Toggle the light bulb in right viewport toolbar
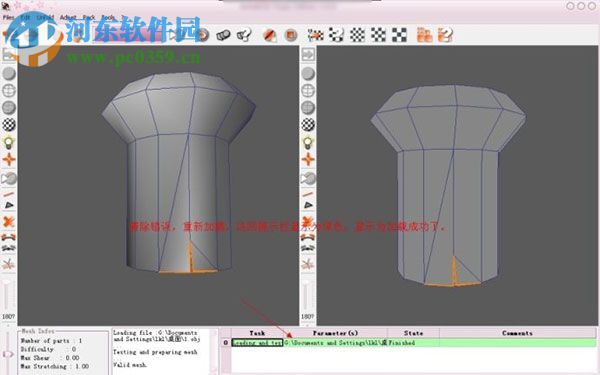This screenshot has height=375, width=600. 308,142
